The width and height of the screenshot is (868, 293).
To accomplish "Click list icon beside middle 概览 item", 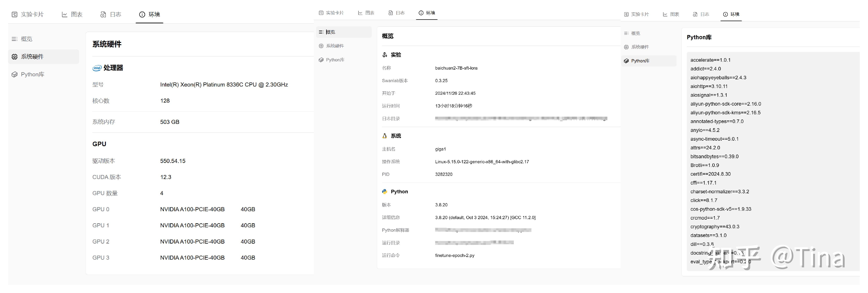I will point(321,32).
